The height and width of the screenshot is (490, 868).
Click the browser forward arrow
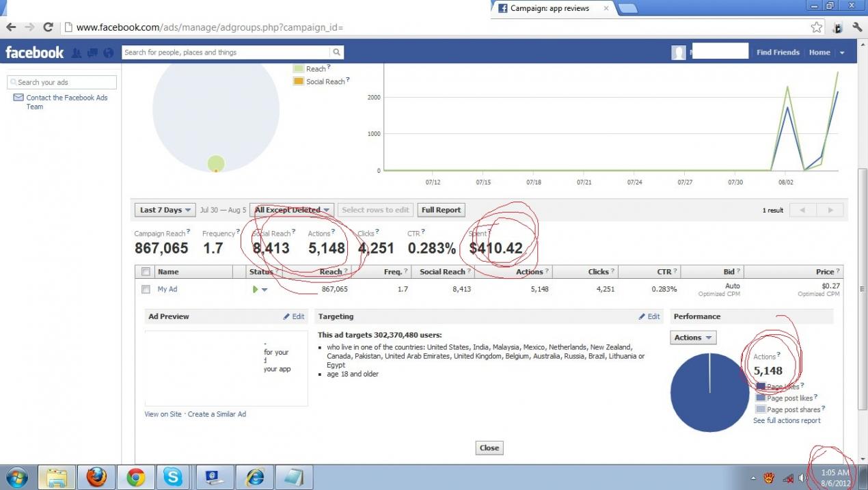coord(29,27)
